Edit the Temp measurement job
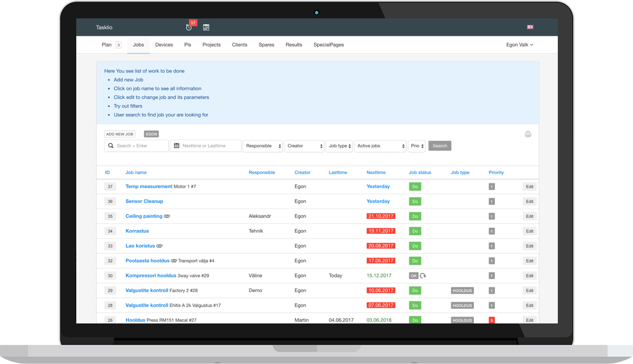 530,187
